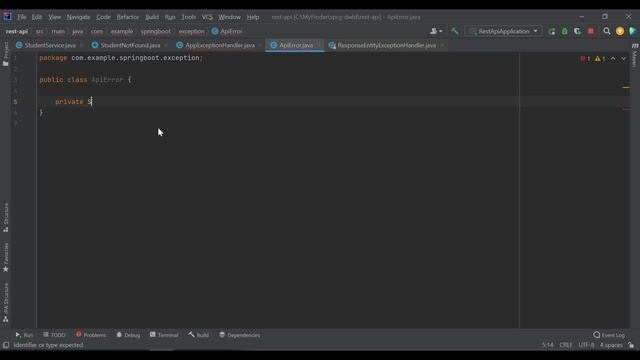Screen dimensions: 640x360
Task: Open the Help menu
Action: coord(253,17)
